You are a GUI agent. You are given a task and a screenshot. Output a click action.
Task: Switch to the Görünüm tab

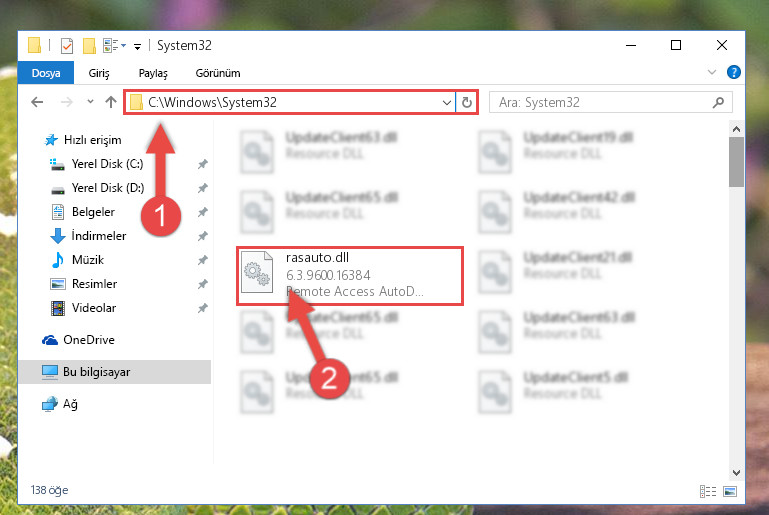click(218, 73)
